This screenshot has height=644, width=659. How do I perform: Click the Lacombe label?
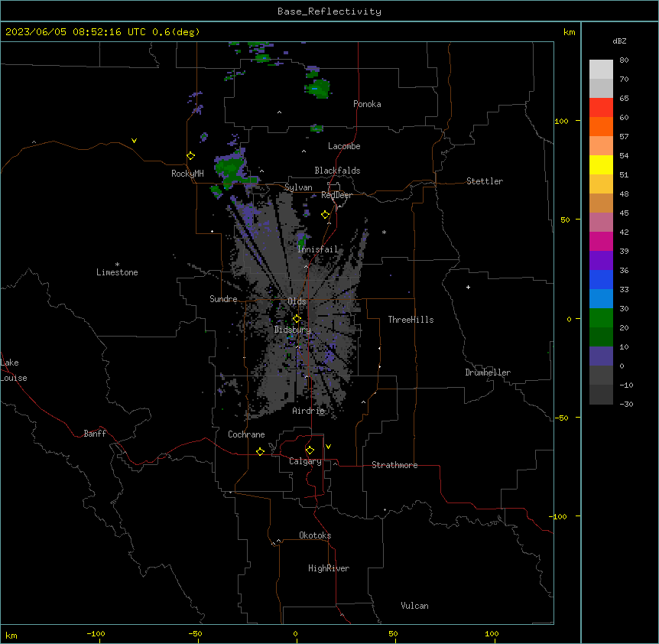(344, 146)
